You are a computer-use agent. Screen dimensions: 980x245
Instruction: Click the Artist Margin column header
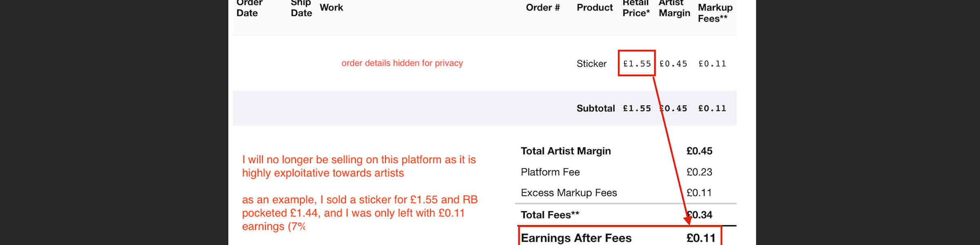pos(674,8)
